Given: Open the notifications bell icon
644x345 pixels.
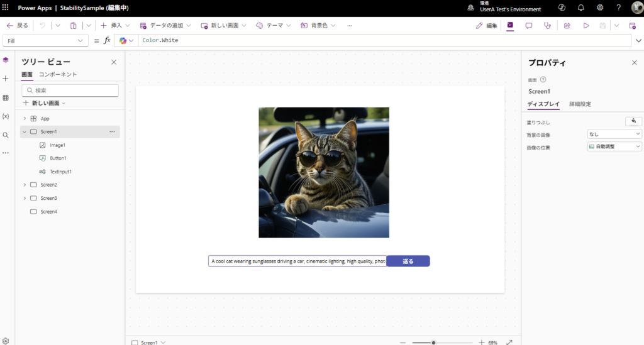Looking at the screenshot, I should 581,8.
